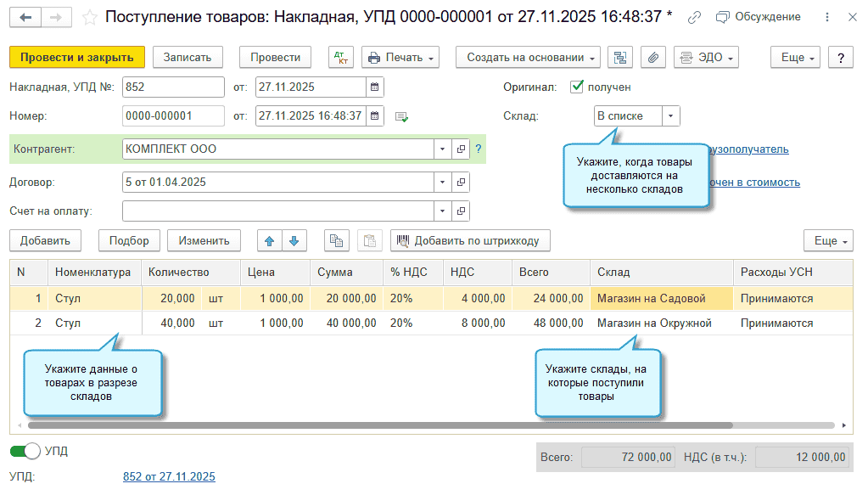Move the selected row down with arrow icon
868x495 pixels.
[x=294, y=240]
